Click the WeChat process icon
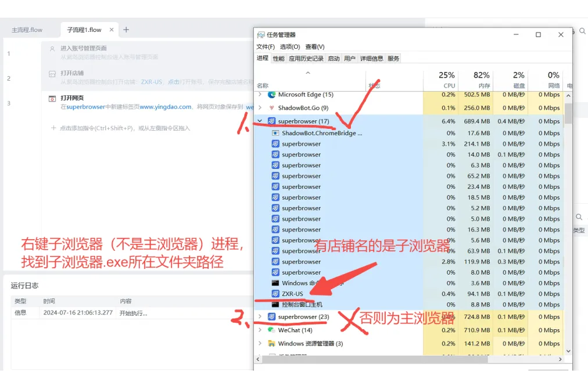 pos(271,330)
